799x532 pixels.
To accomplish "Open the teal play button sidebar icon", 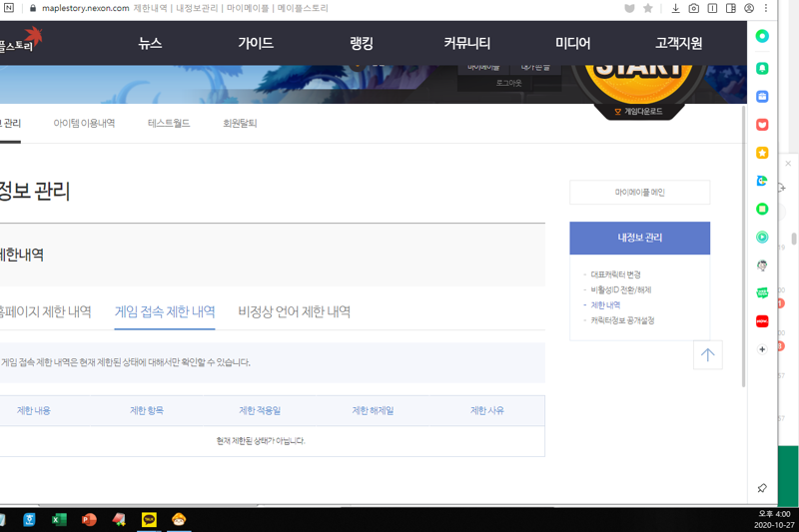I will 762,238.
